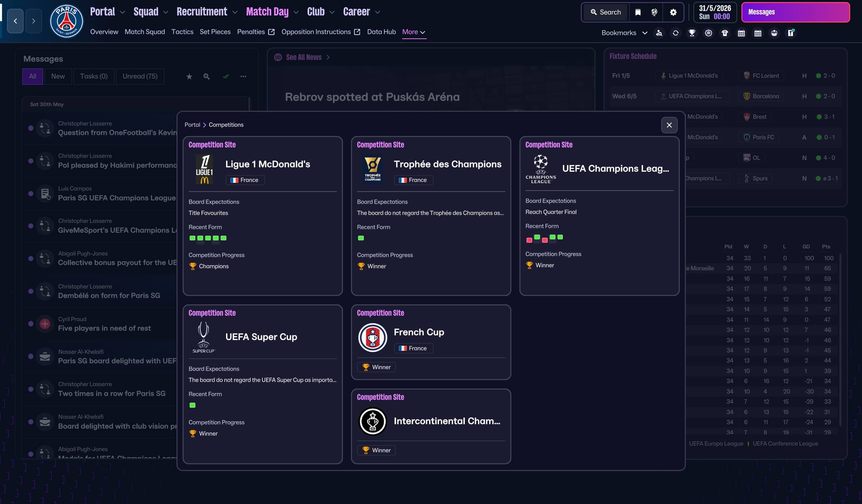
Task: Click the squad group people bookmark icon
Action: click(x=774, y=33)
